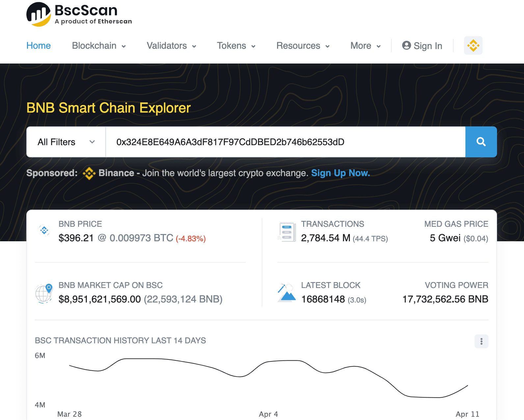Click the Transactions server icon
This screenshot has height=420, width=524.
tap(287, 232)
